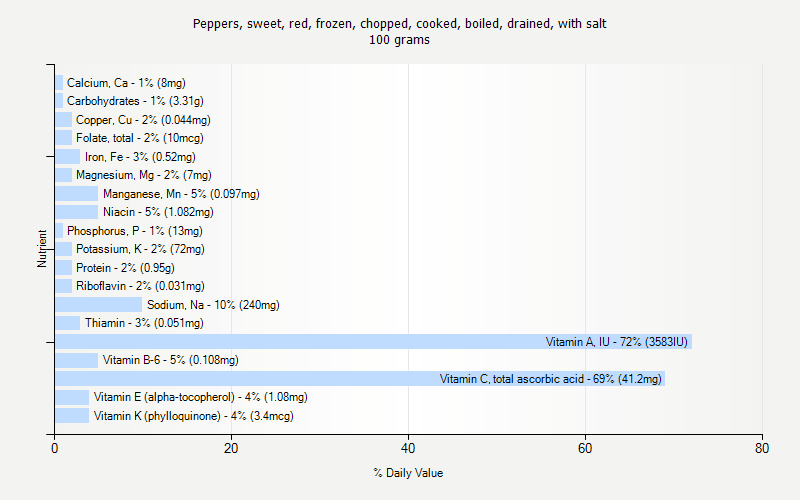
Task: Click the Sodium bar in the chart
Action: tap(98, 305)
